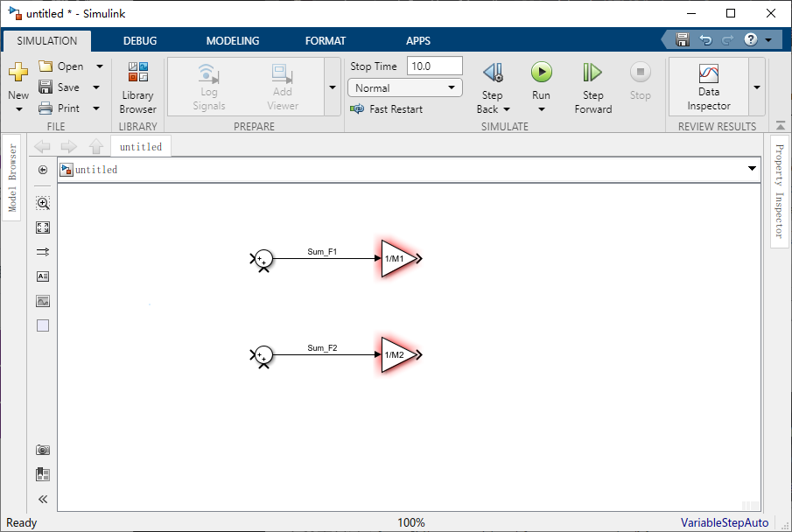Click Step Forward
Screen dimensions: 792x532
pyautogui.click(x=593, y=87)
